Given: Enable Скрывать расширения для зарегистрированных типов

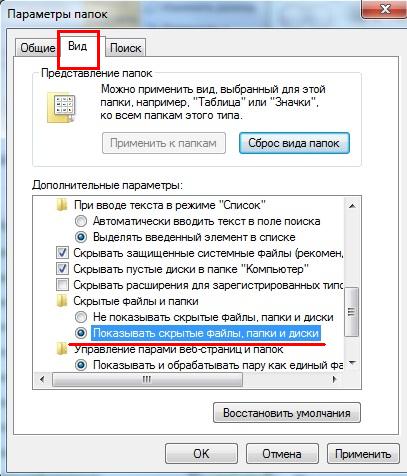Looking at the screenshot, I should click(62, 285).
